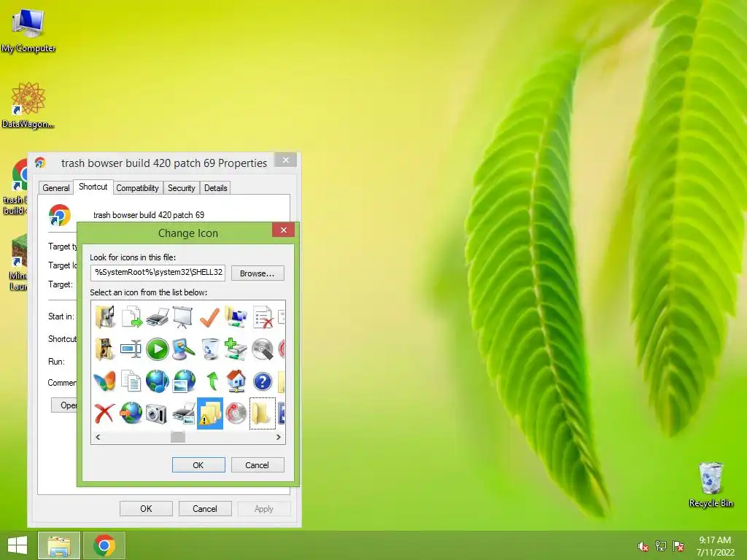Open the Start menu
Viewport: 747px width, 560px height.
click(18, 545)
